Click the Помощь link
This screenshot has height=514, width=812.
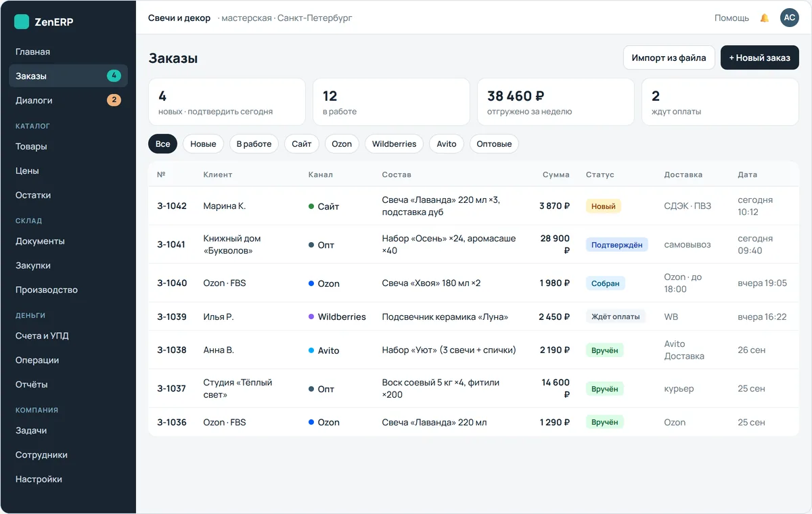point(731,18)
